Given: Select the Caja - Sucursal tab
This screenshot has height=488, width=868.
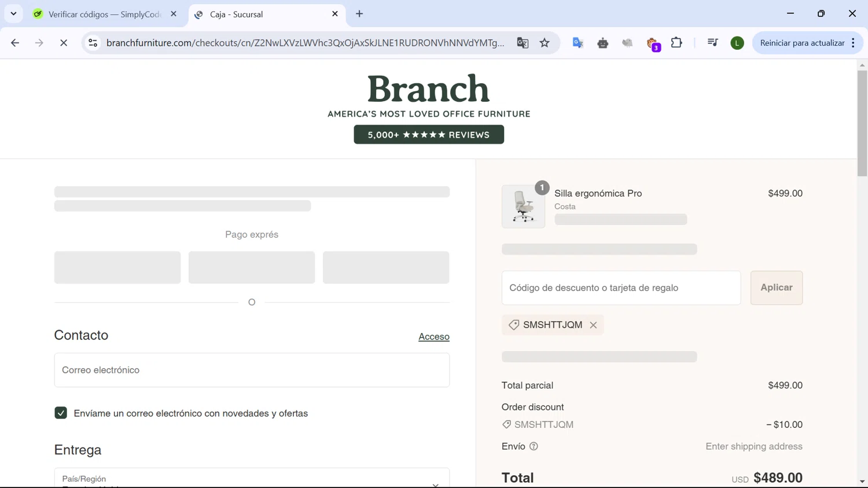Looking at the screenshot, I should 267,14.
